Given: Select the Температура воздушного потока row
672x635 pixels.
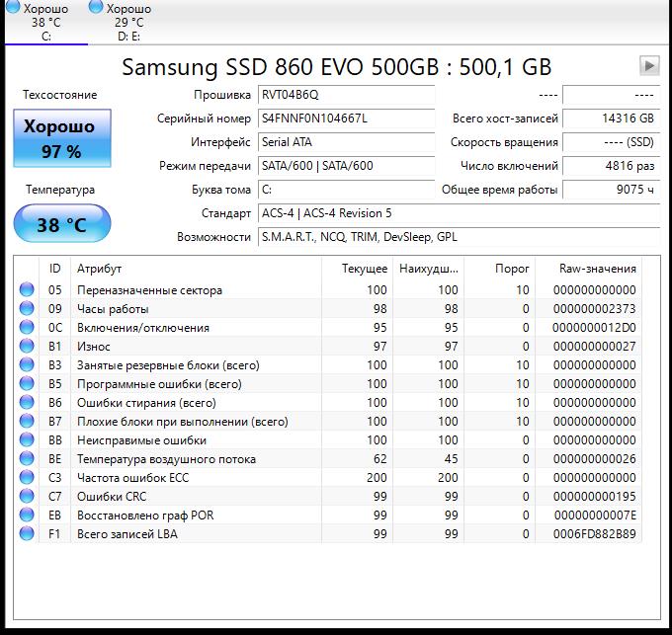Looking at the screenshot, I should 328,459.
